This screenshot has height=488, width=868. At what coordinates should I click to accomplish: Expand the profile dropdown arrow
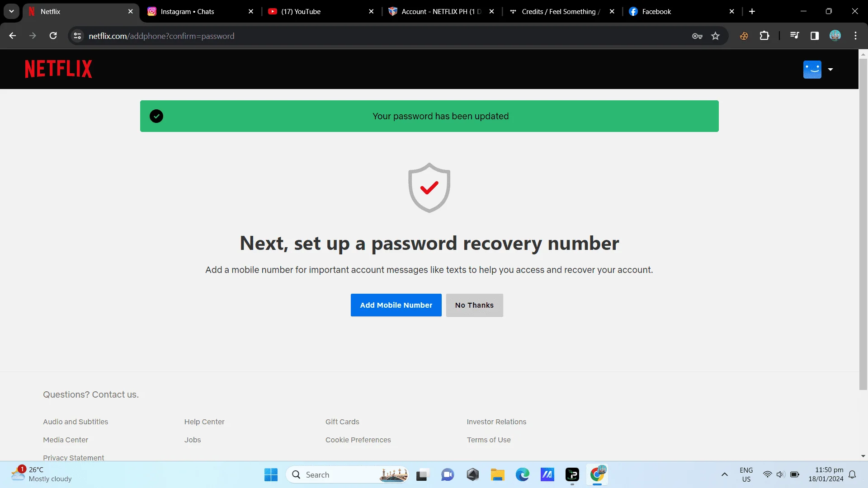pyautogui.click(x=830, y=70)
